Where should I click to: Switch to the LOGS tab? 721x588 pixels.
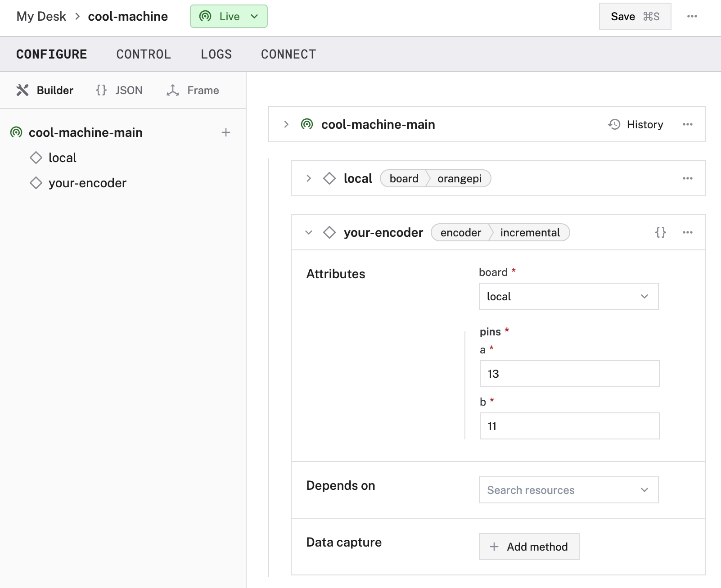(216, 54)
